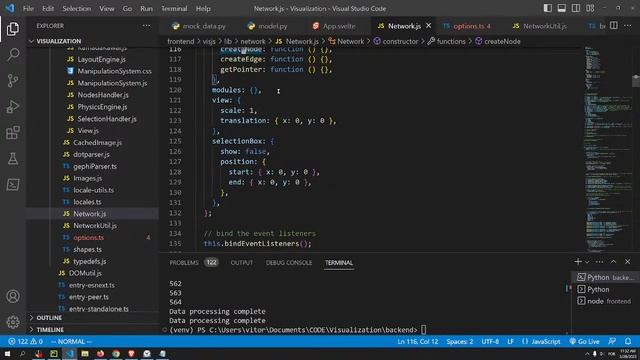640x360 pixels.
Task: Open errors and warnings count in status bar
Action: (x=25, y=341)
